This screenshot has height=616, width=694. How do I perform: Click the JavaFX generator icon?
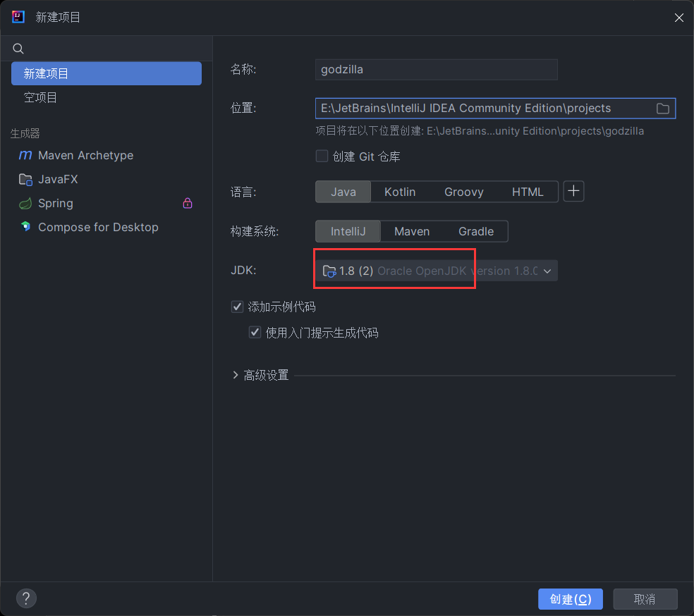[x=25, y=180]
